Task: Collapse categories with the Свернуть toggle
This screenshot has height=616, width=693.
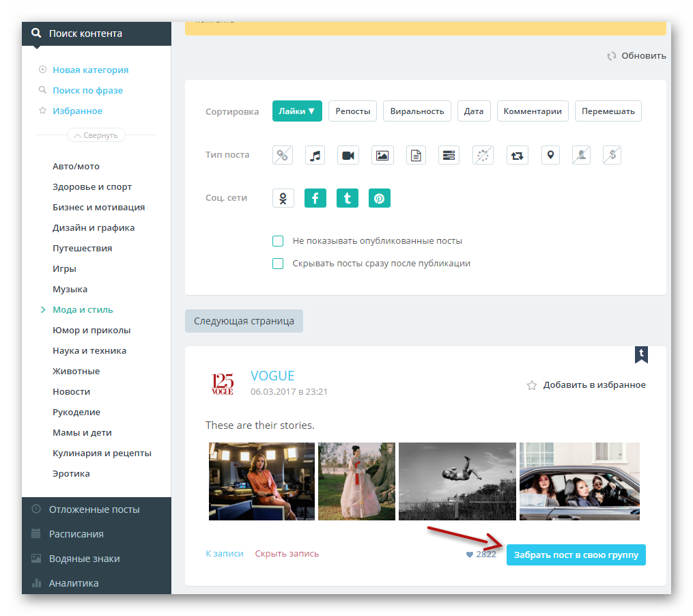Action: tap(96, 135)
